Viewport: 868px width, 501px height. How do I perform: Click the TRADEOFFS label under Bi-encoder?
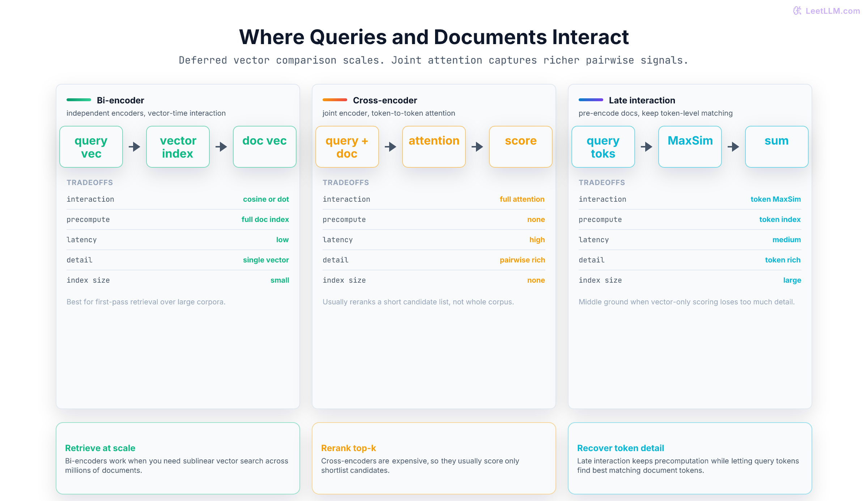point(90,183)
